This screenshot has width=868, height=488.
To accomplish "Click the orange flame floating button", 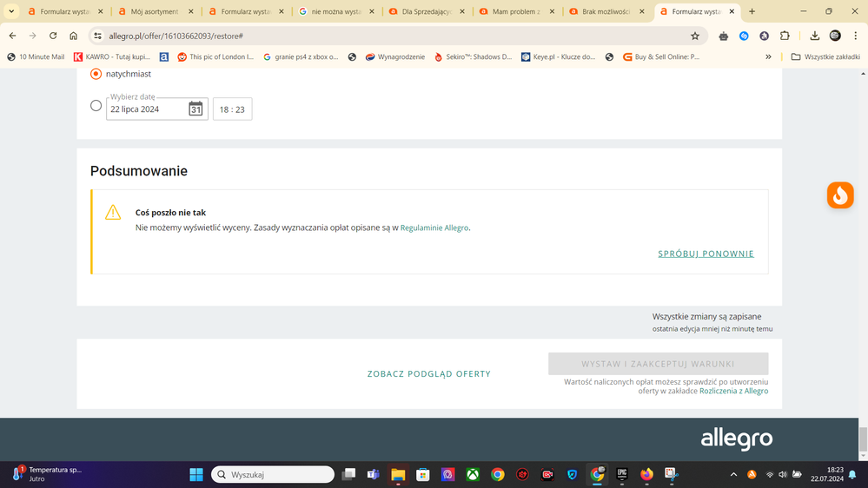I will (x=839, y=195).
